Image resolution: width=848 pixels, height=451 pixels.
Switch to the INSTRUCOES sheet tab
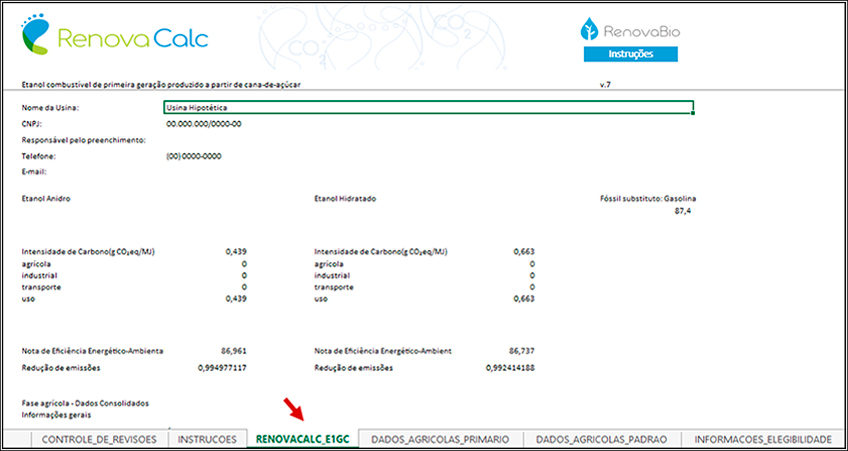pyautogui.click(x=207, y=439)
